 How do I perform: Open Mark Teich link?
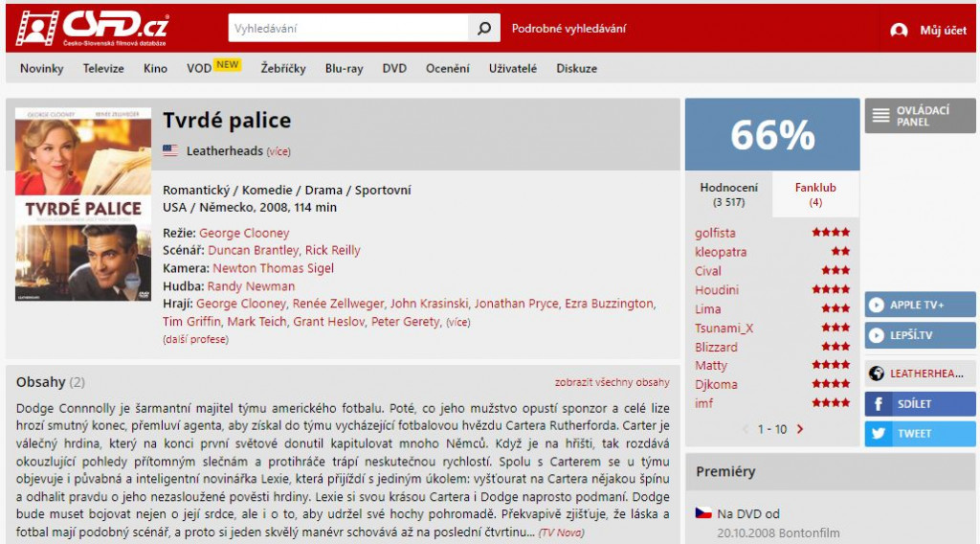tap(256, 322)
